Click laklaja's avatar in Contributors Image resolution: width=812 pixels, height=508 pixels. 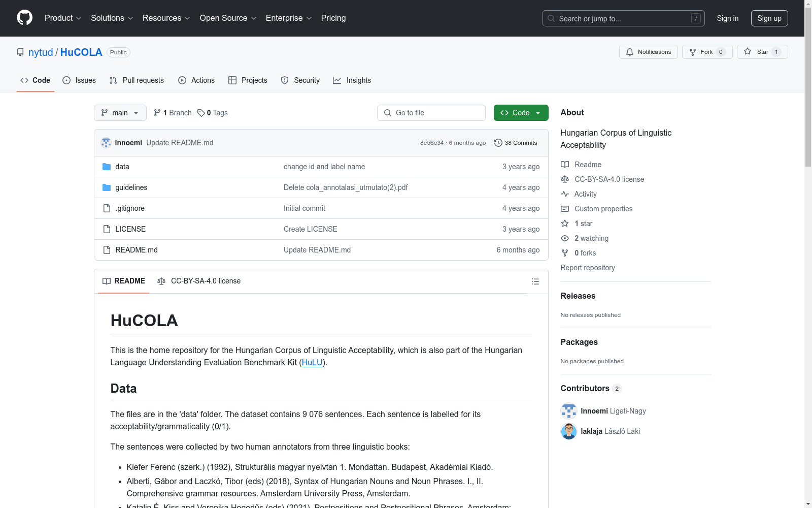point(569,431)
